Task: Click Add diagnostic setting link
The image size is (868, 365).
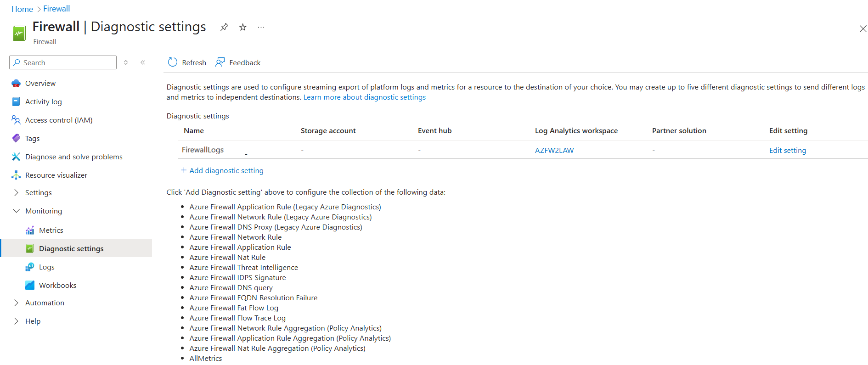Action: pyautogui.click(x=226, y=170)
